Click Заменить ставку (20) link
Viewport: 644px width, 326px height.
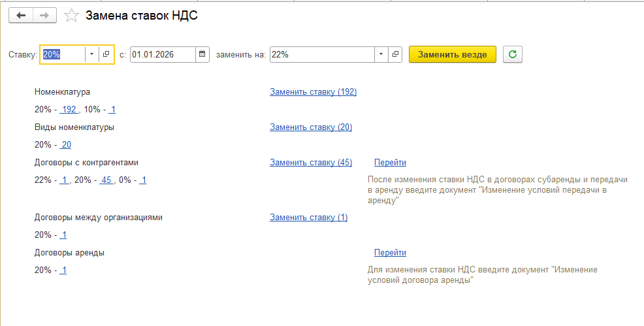(x=311, y=127)
